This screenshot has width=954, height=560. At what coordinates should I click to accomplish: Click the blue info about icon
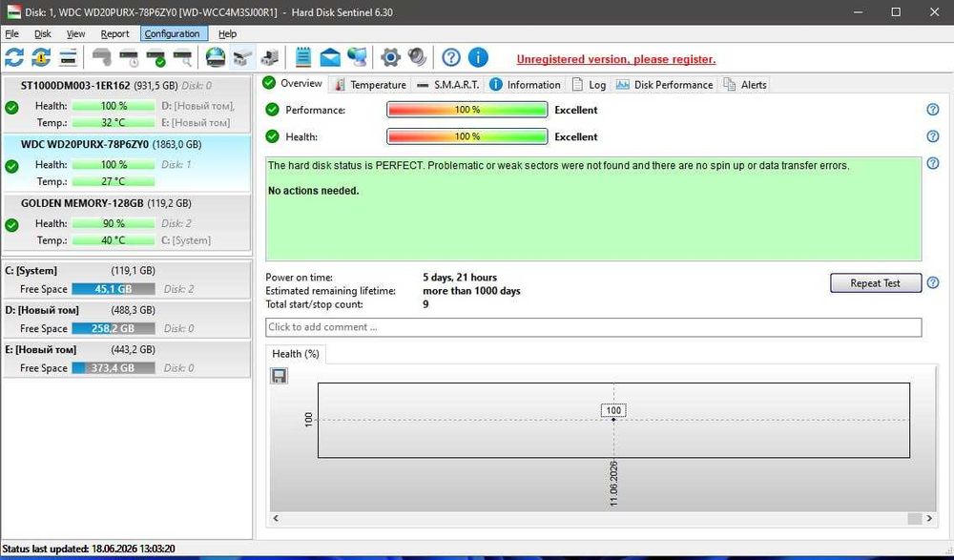478,58
